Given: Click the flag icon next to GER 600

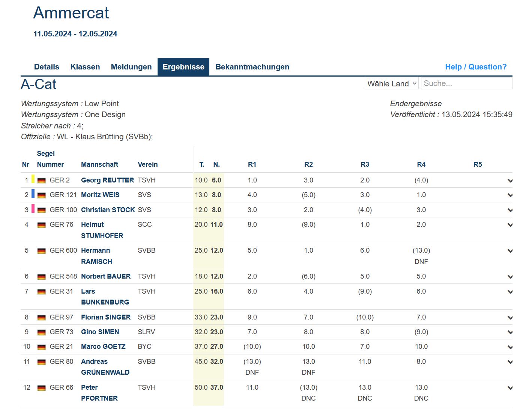Looking at the screenshot, I should tap(42, 251).
